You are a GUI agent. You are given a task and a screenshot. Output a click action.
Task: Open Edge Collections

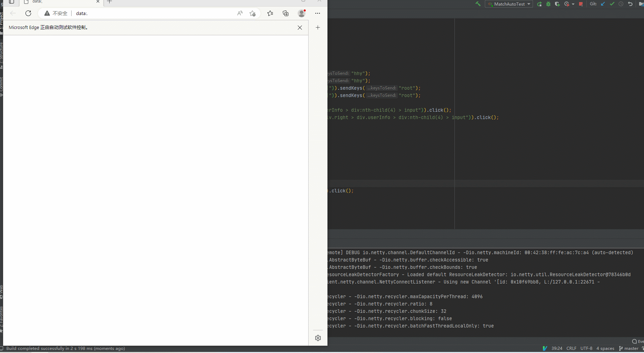[x=286, y=13]
